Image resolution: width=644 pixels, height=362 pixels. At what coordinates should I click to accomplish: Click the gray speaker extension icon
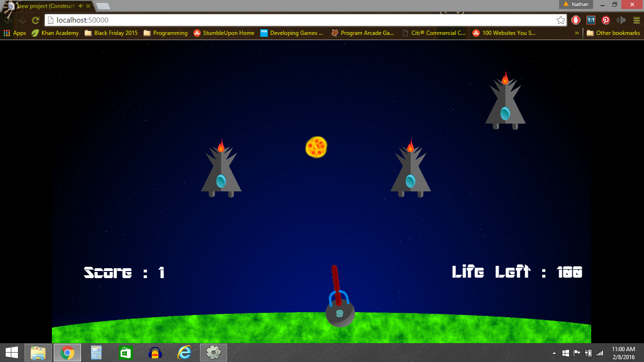[x=621, y=20]
